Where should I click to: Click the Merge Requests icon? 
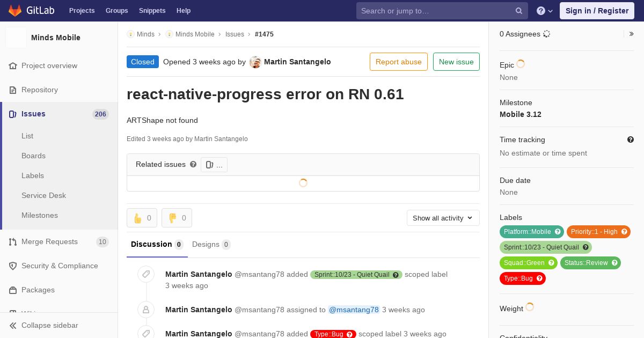pos(13,241)
